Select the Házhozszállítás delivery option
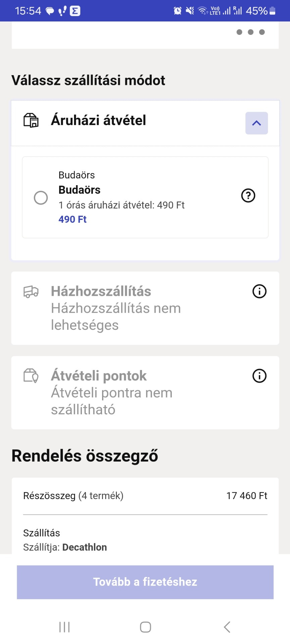 point(145,308)
